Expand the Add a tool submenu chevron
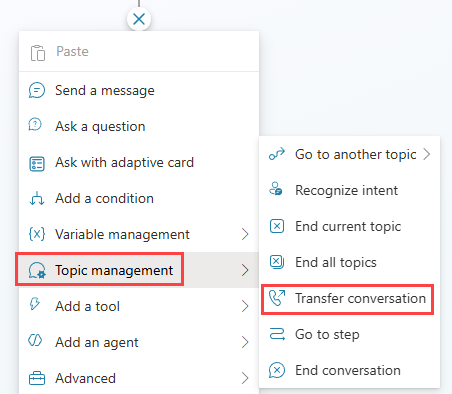The image size is (452, 394). click(x=245, y=306)
